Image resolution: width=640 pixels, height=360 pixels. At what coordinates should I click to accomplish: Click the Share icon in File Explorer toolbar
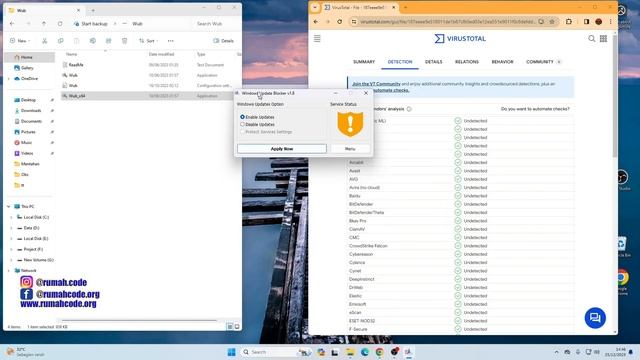tap(109, 41)
